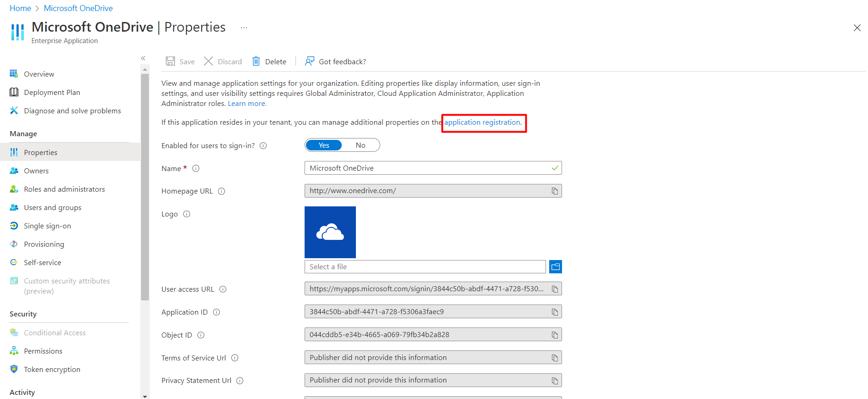Click the Select a file field
The image size is (868, 399).
(425, 266)
